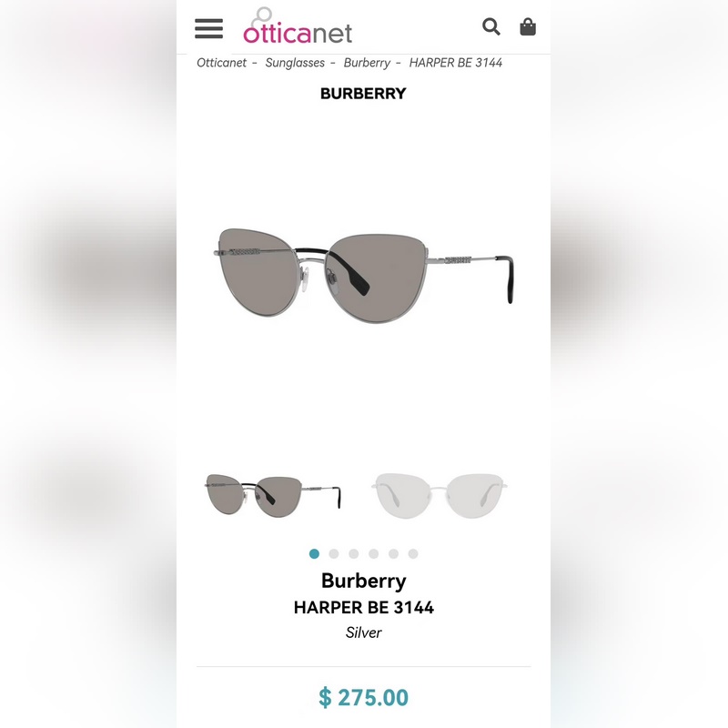Screen dimensions: 728x728
Task: Open the shopping bag cart
Action: click(528, 26)
